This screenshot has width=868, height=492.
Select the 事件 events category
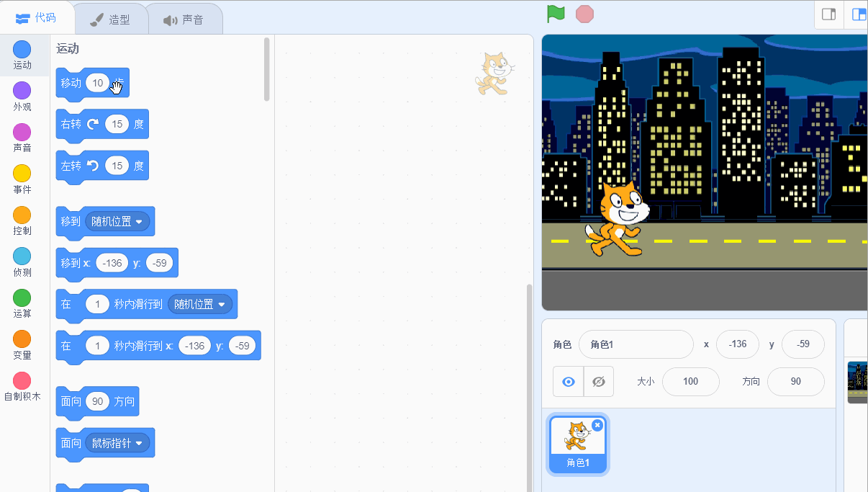click(22, 179)
